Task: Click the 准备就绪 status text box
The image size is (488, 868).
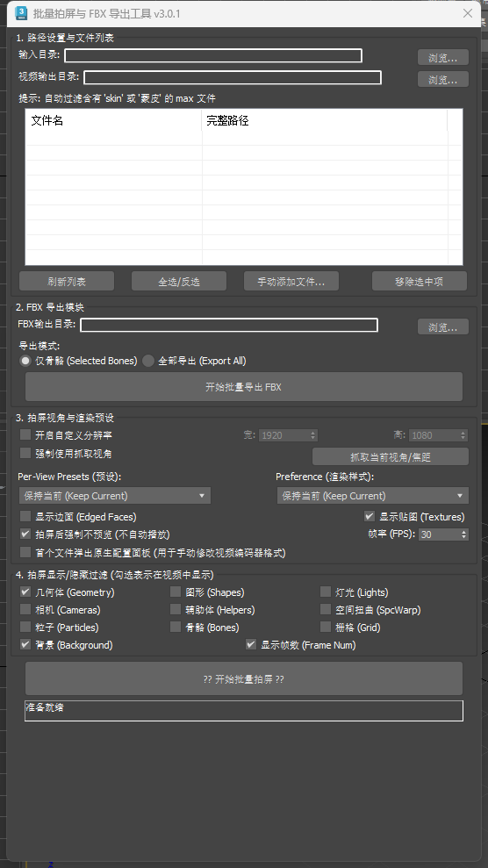Action: [x=243, y=711]
